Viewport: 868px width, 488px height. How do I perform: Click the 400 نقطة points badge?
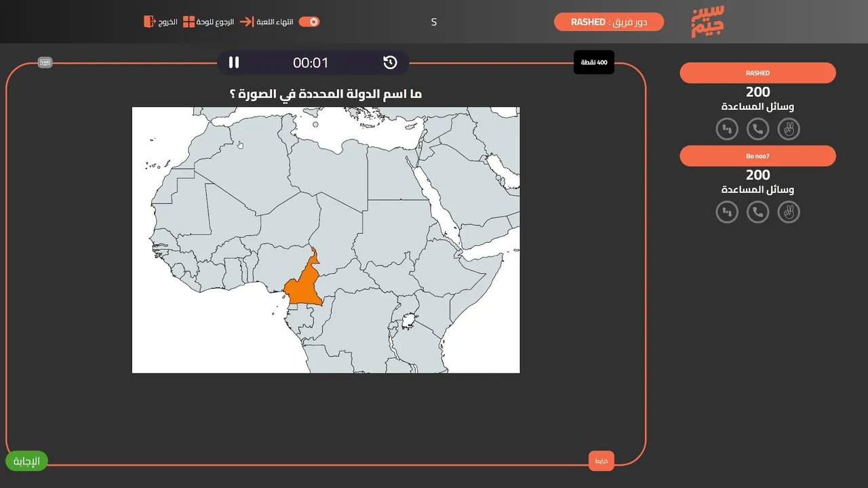(594, 62)
